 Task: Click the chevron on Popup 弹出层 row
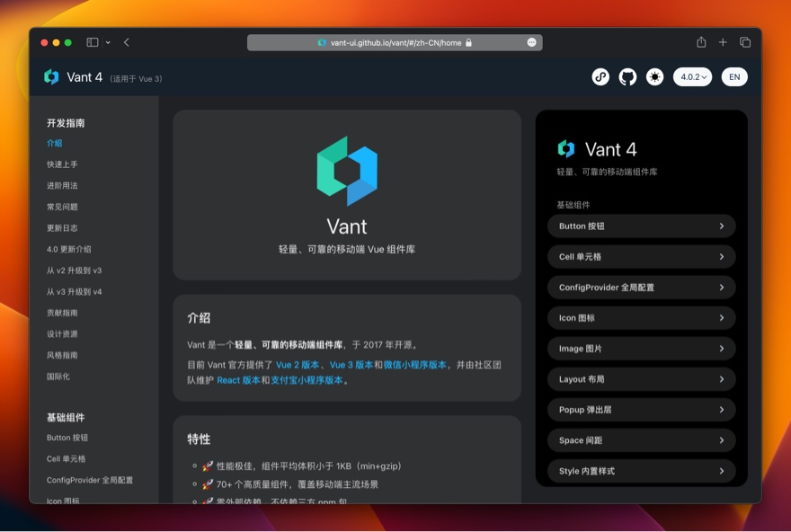pos(722,410)
